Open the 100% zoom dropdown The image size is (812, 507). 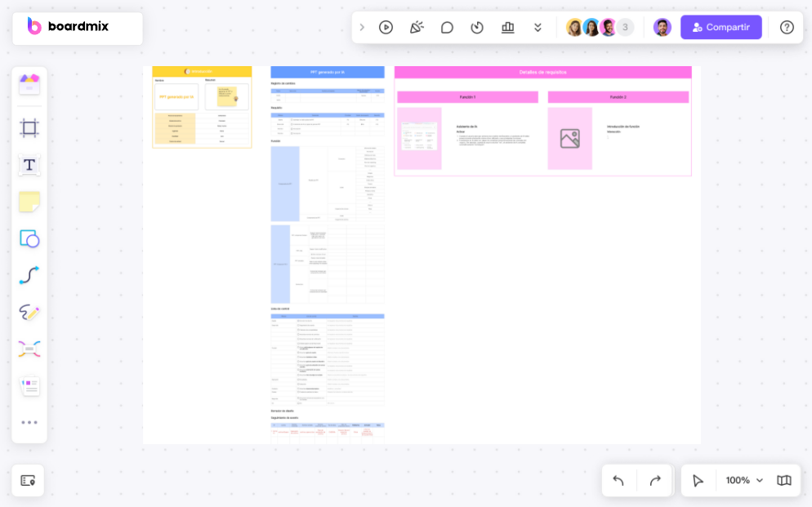pyautogui.click(x=744, y=481)
